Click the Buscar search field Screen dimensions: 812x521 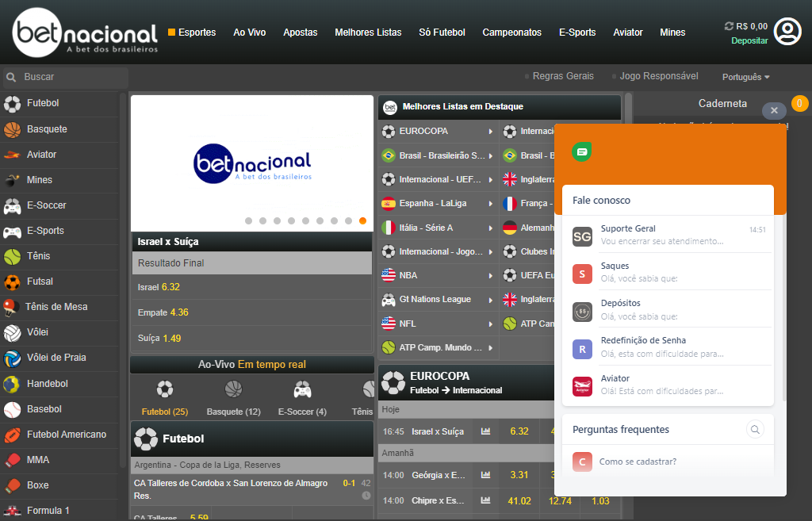71,77
